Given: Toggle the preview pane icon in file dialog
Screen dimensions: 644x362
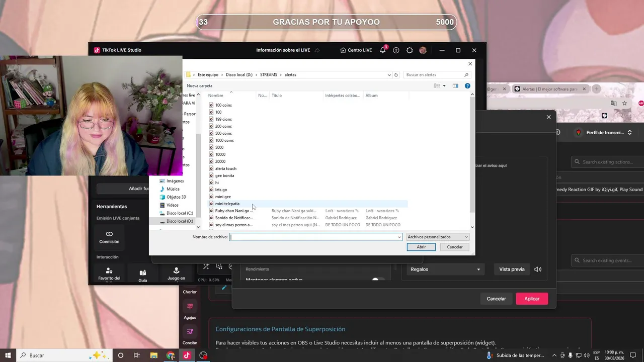Looking at the screenshot, I should (455, 86).
